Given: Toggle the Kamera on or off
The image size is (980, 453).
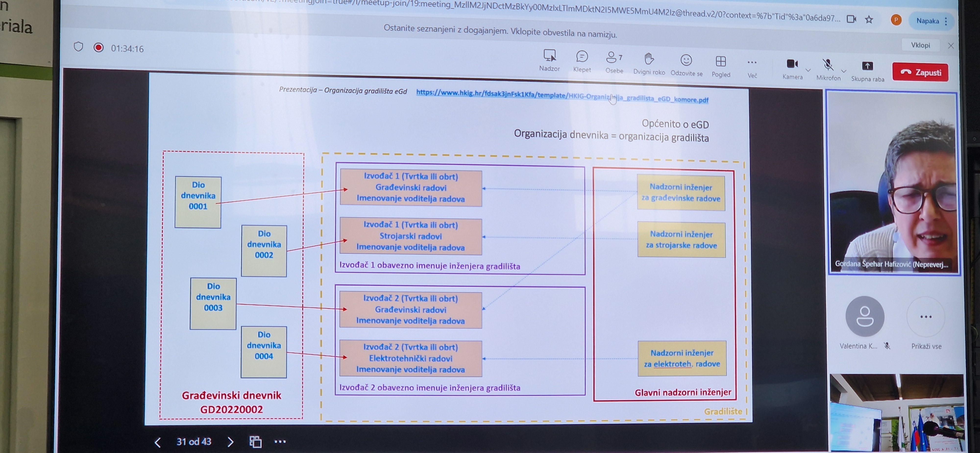Looking at the screenshot, I should pos(792,69).
